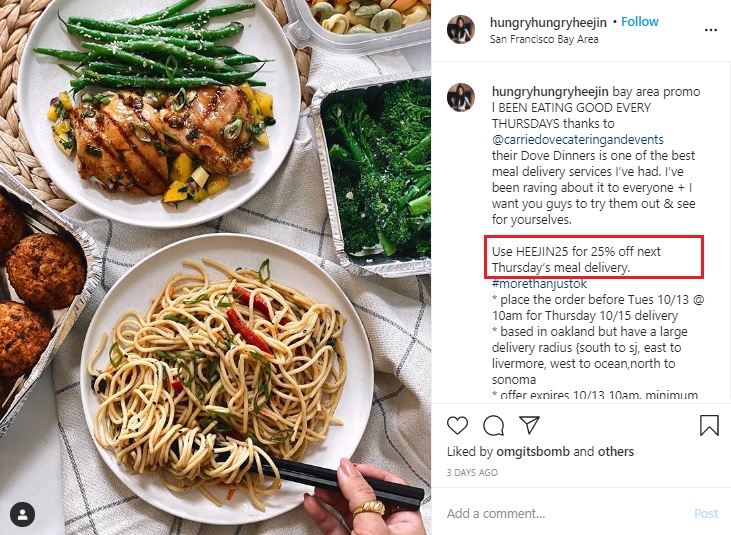Open the three-dot more options menu

click(710, 30)
